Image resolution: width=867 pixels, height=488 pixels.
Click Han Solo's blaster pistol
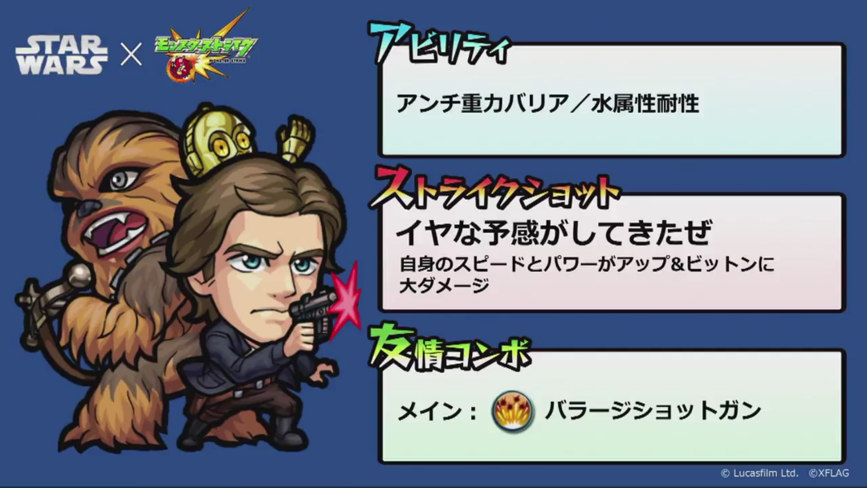click(313, 311)
